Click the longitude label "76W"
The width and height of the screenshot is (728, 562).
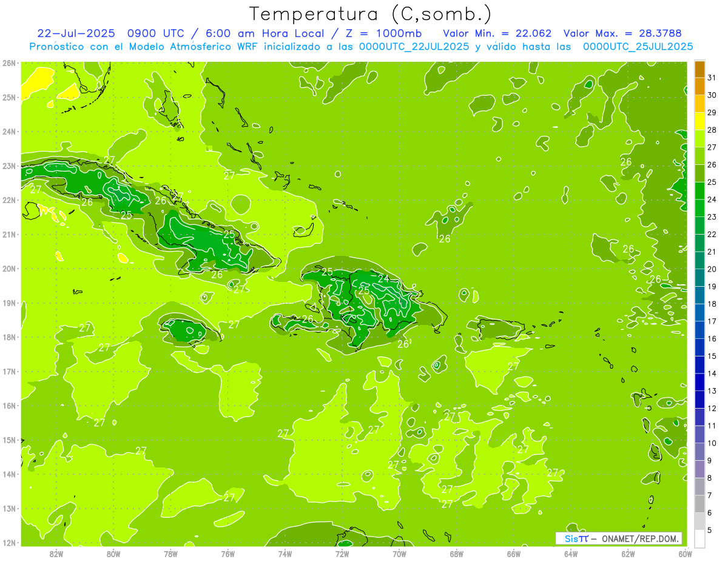228,554
